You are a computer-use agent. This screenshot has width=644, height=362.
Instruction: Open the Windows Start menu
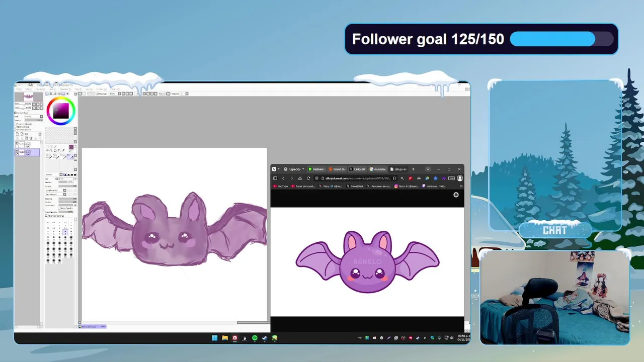click(215, 338)
